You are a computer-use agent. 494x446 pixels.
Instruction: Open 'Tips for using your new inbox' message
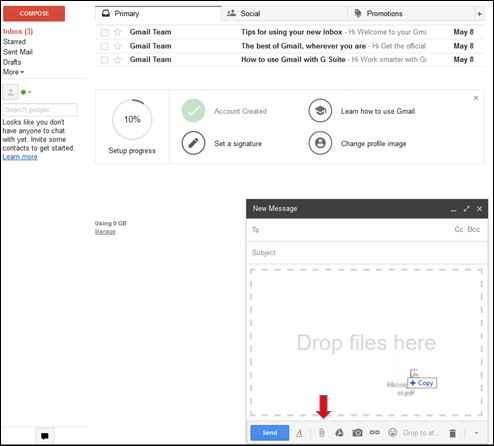(289, 32)
